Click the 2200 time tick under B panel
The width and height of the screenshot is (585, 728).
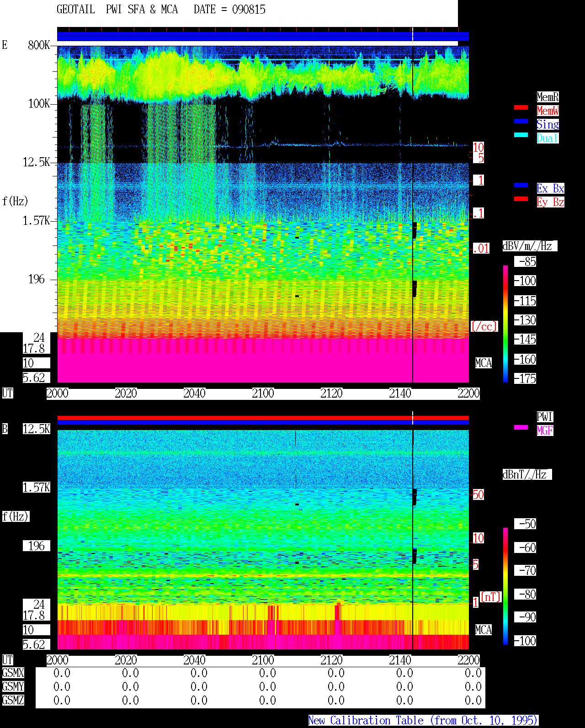(468, 660)
